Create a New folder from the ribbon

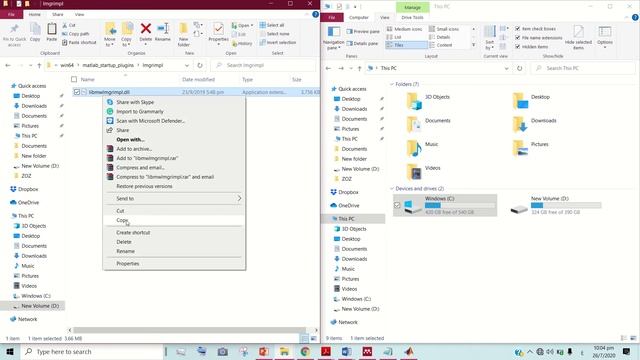(x=184, y=34)
